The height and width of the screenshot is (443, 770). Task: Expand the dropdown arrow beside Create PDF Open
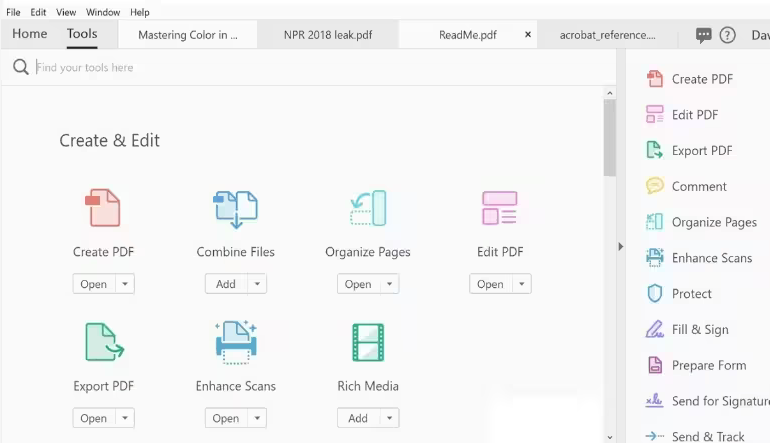(x=125, y=284)
